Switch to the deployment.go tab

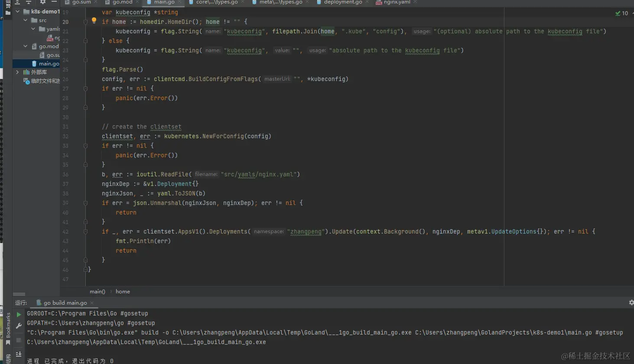343,2
